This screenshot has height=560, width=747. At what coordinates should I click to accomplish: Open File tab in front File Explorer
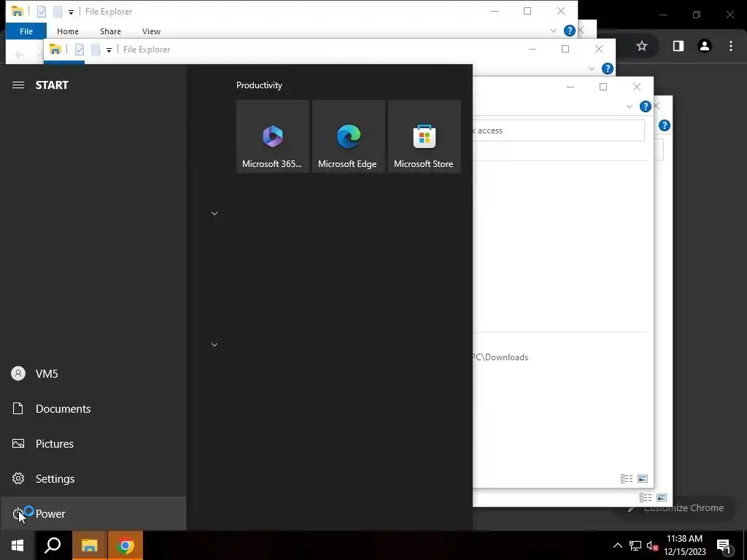[x=26, y=31]
